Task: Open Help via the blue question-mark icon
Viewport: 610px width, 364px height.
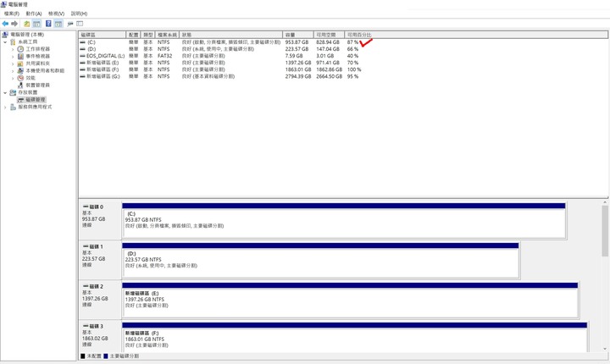Action: coord(48,24)
